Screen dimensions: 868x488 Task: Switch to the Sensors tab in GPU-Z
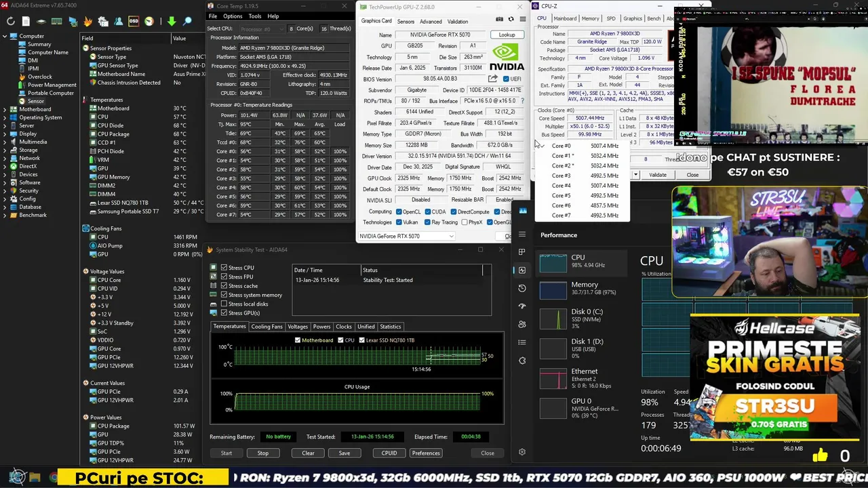(x=406, y=22)
